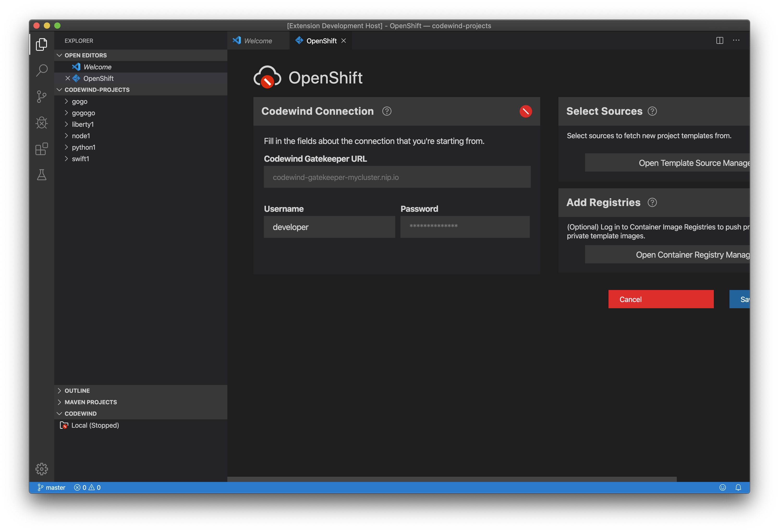Switch to the Welcome tab
This screenshot has width=779, height=532.
(x=258, y=40)
